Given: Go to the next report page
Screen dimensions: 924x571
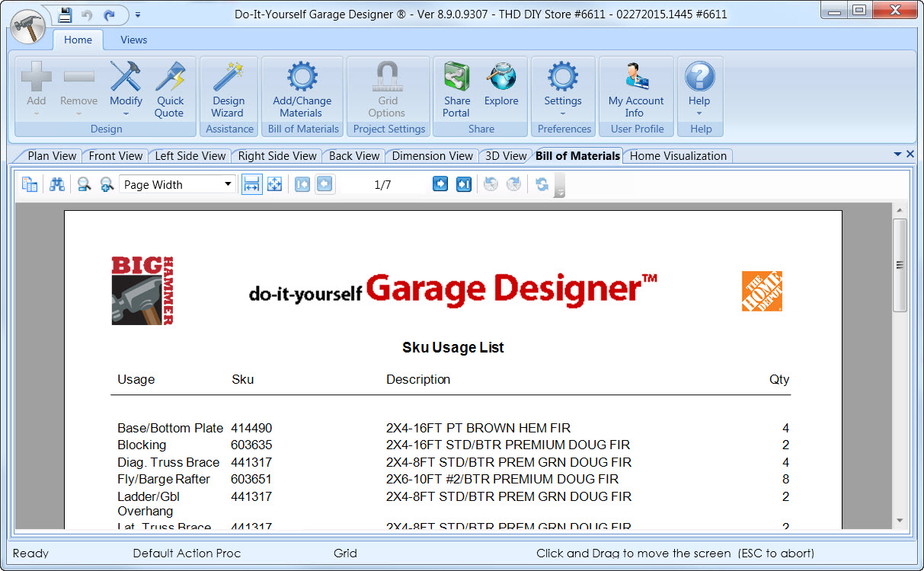Looking at the screenshot, I should tap(440, 184).
